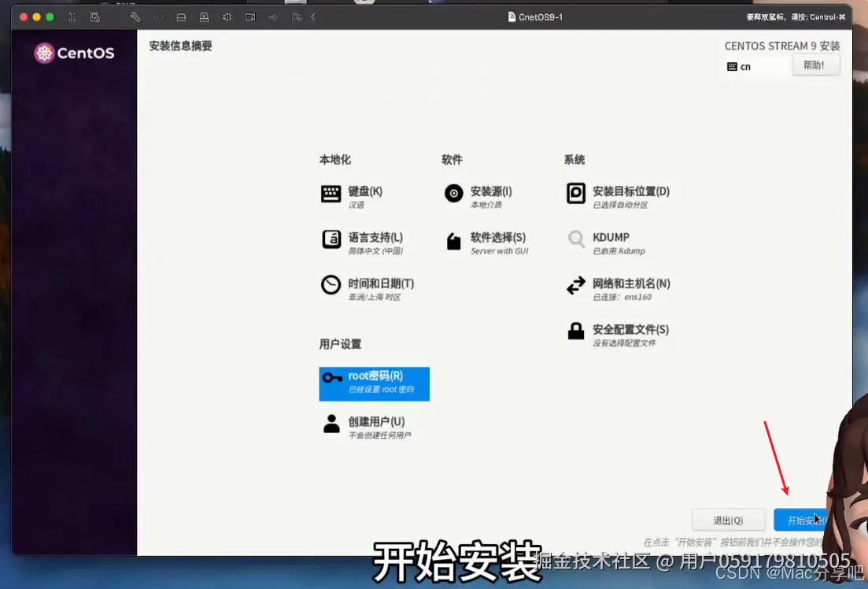The height and width of the screenshot is (589, 868).
Task: Click the disc icon for 安装源(I)
Action: pos(453,194)
